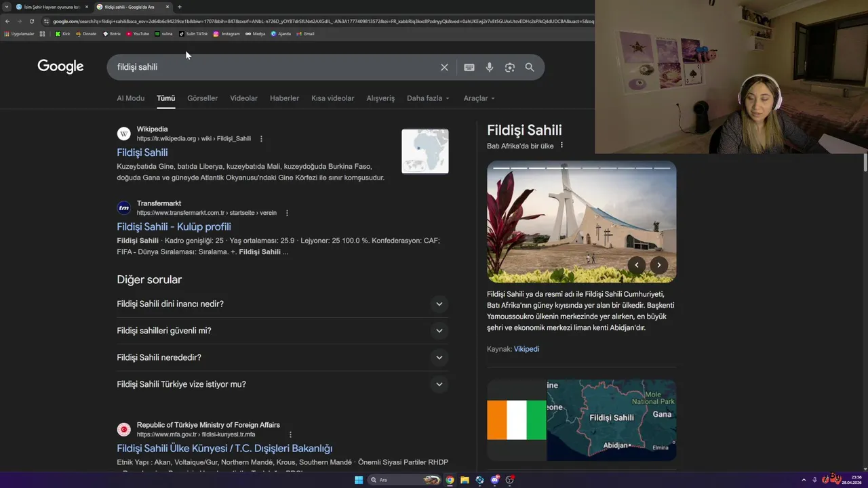Viewport: 868px width, 488px height.
Task: Click the magnifier search submit icon
Action: pos(530,67)
